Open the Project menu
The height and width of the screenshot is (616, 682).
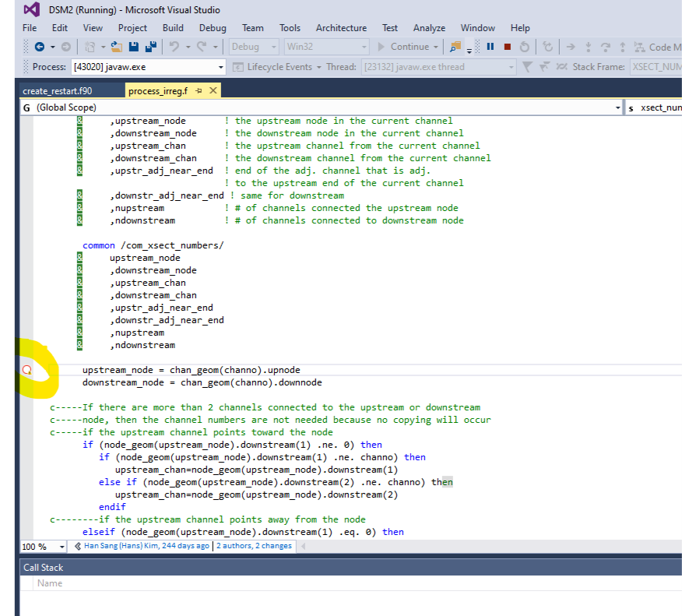point(132,28)
